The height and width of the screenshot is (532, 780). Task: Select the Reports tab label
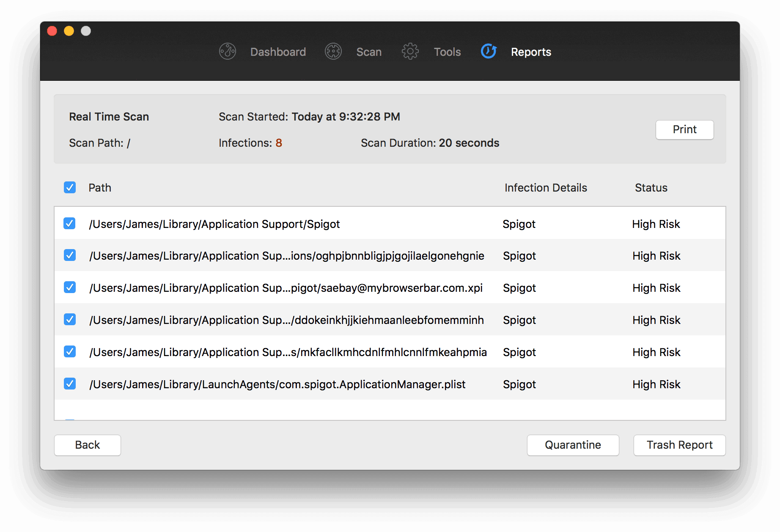[530, 52]
